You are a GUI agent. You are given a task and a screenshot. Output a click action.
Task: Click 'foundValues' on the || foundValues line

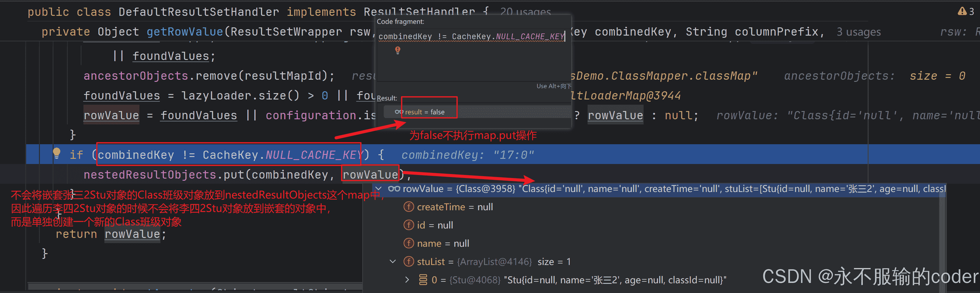(170, 56)
